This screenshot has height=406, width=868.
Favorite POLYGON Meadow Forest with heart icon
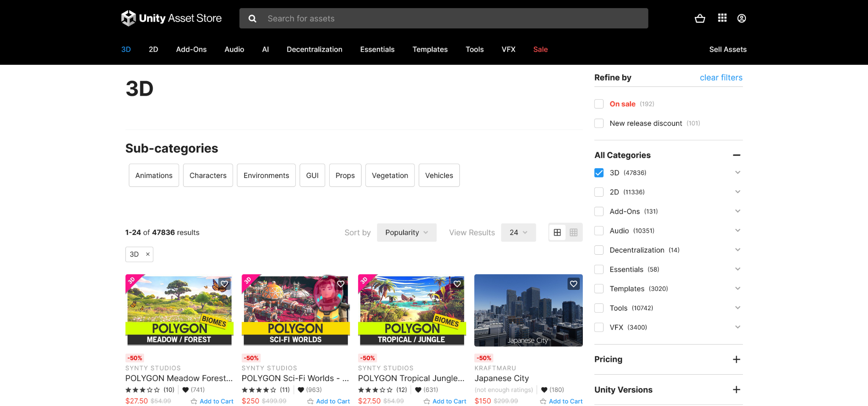click(224, 284)
